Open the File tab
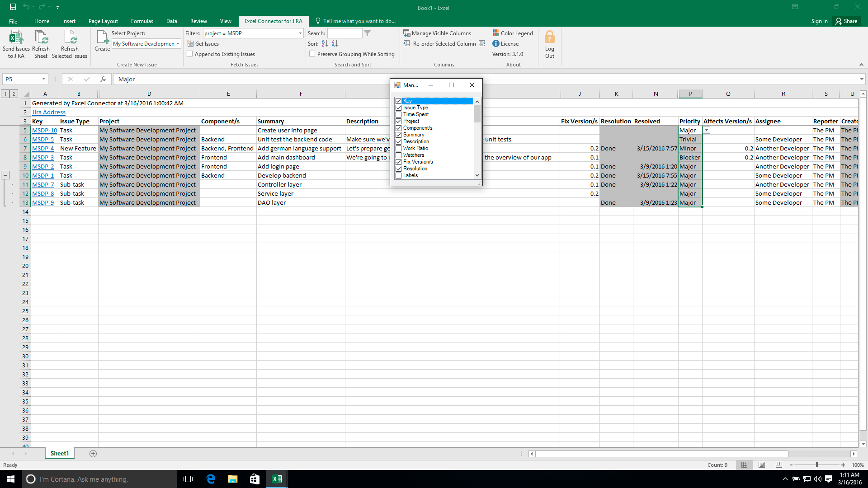 click(13, 21)
